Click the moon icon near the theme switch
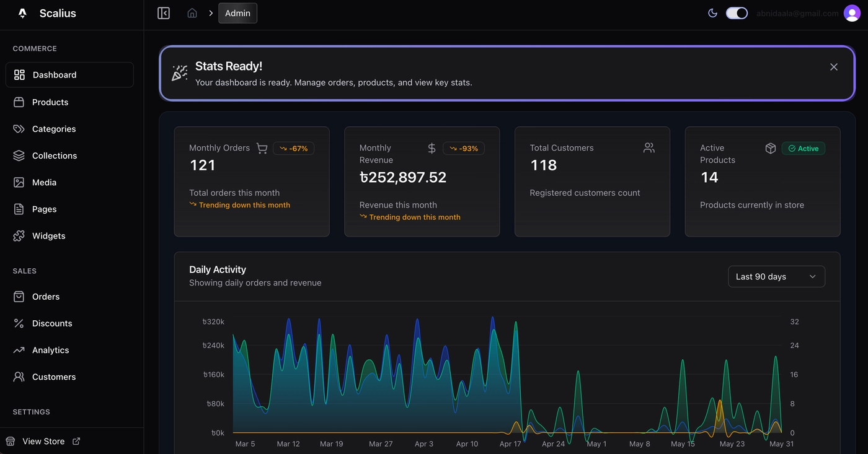The height and width of the screenshot is (454, 868). (x=713, y=12)
